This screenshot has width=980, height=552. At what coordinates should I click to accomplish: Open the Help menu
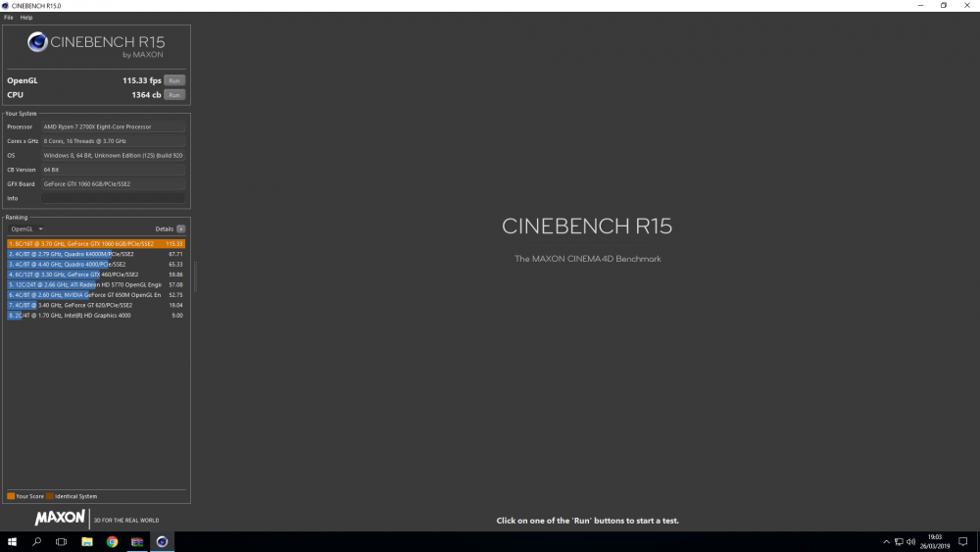(26, 18)
